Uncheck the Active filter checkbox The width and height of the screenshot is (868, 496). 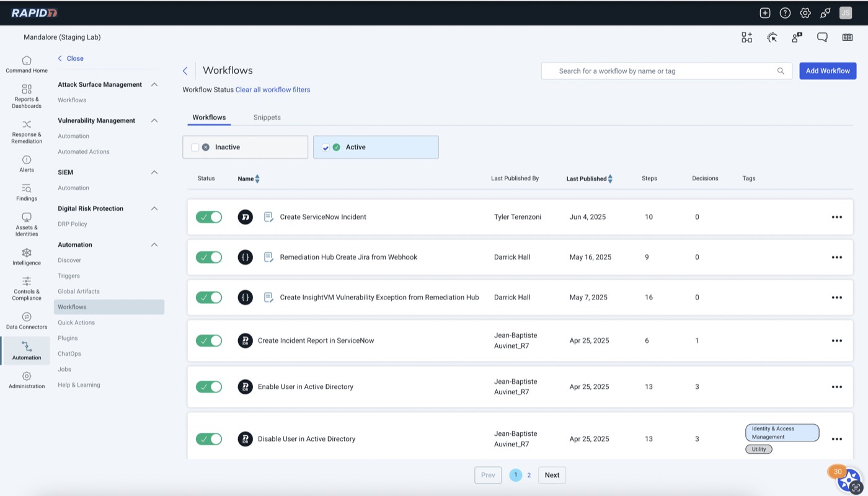[x=326, y=148]
